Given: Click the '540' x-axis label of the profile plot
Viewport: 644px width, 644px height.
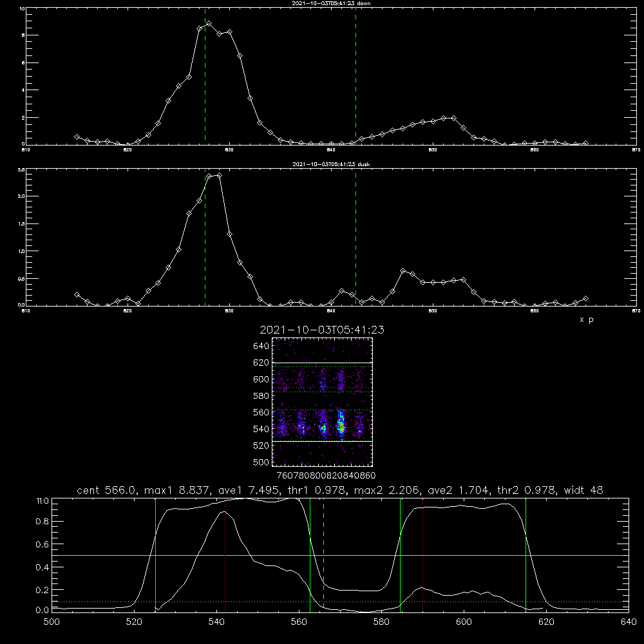Looking at the screenshot, I should [216, 622].
